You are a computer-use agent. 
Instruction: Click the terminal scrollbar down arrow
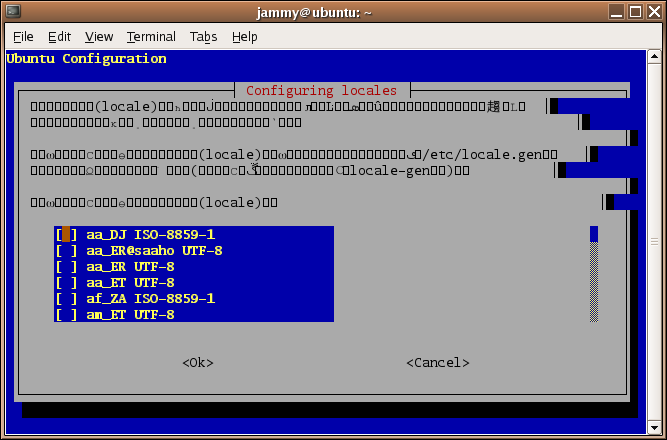pyautogui.click(x=654, y=427)
